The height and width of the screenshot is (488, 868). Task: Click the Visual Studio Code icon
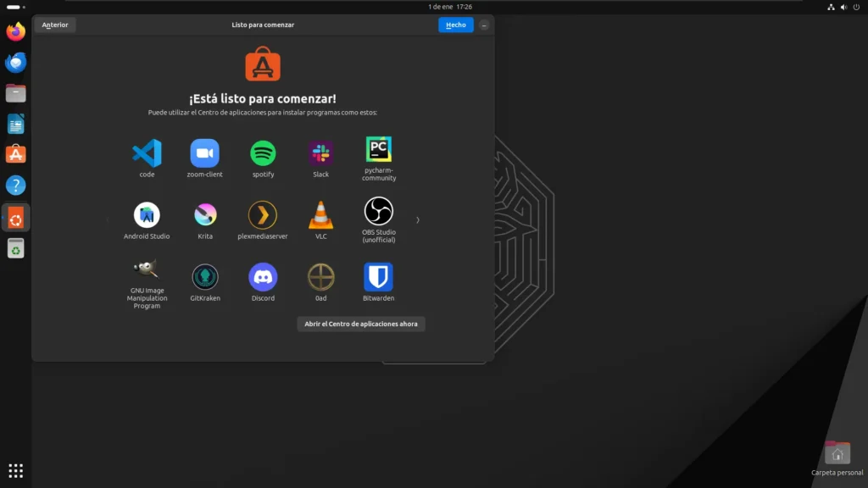pyautogui.click(x=147, y=152)
